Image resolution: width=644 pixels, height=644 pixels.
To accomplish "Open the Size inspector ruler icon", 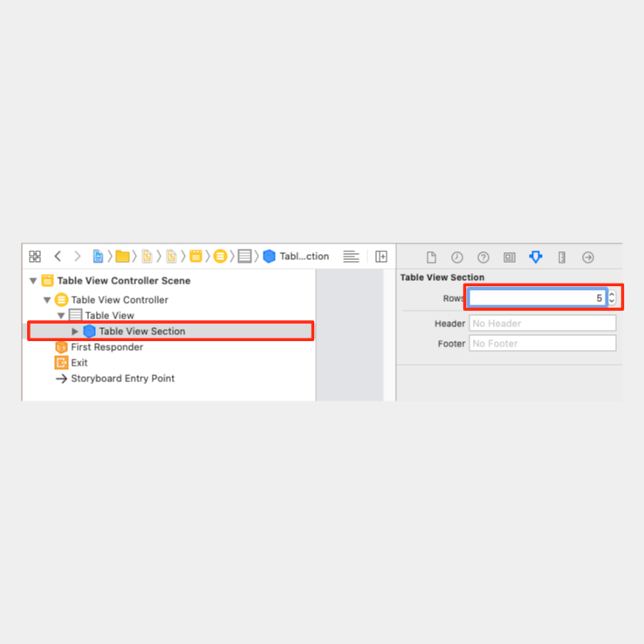I will tap(562, 257).
